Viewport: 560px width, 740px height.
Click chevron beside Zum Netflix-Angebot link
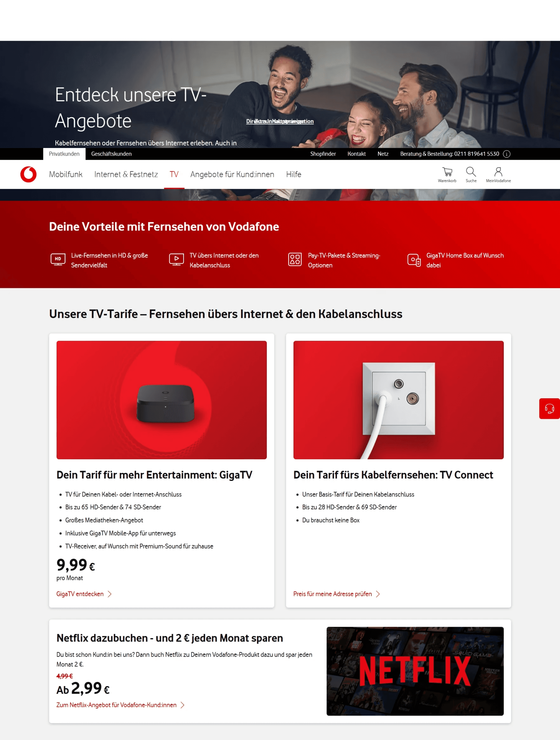183,705
